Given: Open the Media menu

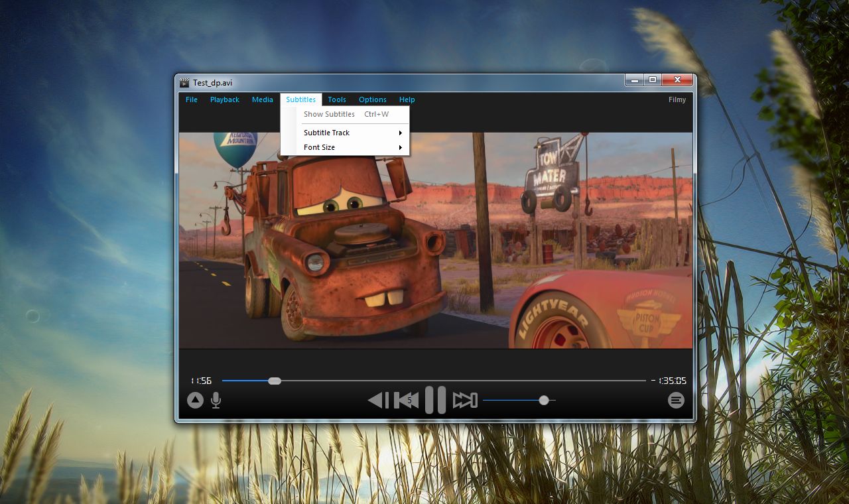Looking at the screenshot, I should (x=263, y=99).
